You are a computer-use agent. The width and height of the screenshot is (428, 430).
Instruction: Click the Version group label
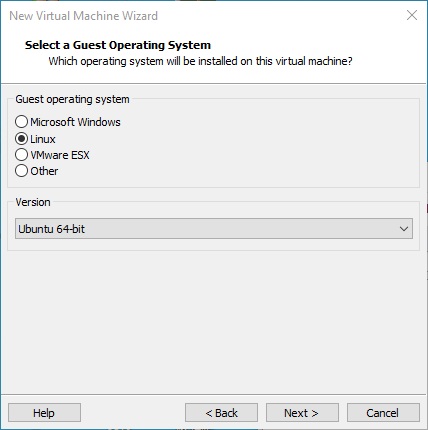[x=33, y=202]
